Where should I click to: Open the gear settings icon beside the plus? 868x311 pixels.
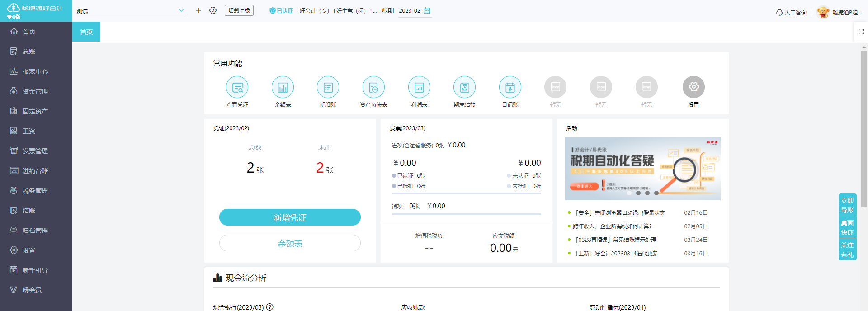pyautogui.click(x=213, y=10)
